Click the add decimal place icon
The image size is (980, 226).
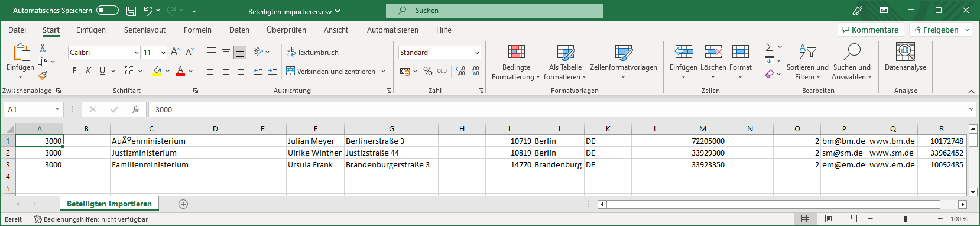(x=460, y=71)
